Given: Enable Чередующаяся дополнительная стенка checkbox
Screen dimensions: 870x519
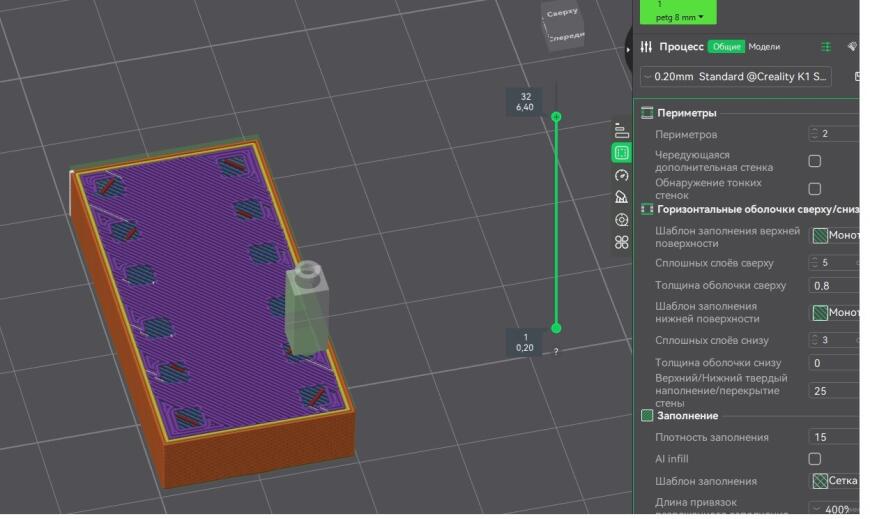Looking at the screenshot, I should 814,161.
